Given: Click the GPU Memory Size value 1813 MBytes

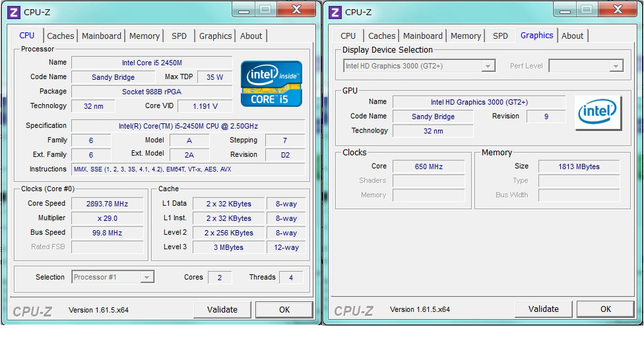Looking at the screenshot, I should 579,167.
